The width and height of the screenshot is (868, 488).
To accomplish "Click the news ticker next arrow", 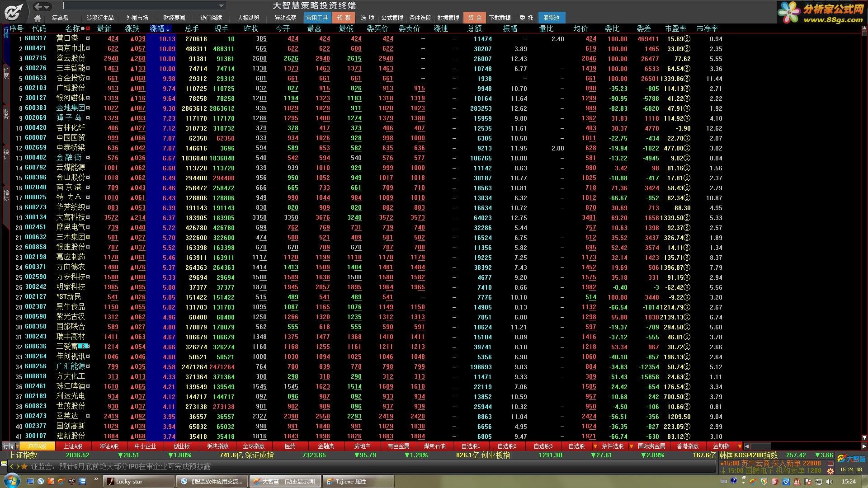I will click(x=18, y=466).
